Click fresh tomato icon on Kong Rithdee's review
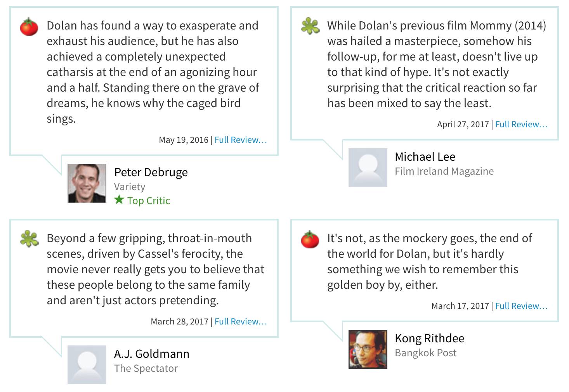Image resolution: width=569 pixels, height=392 pixels. point(310,239)
